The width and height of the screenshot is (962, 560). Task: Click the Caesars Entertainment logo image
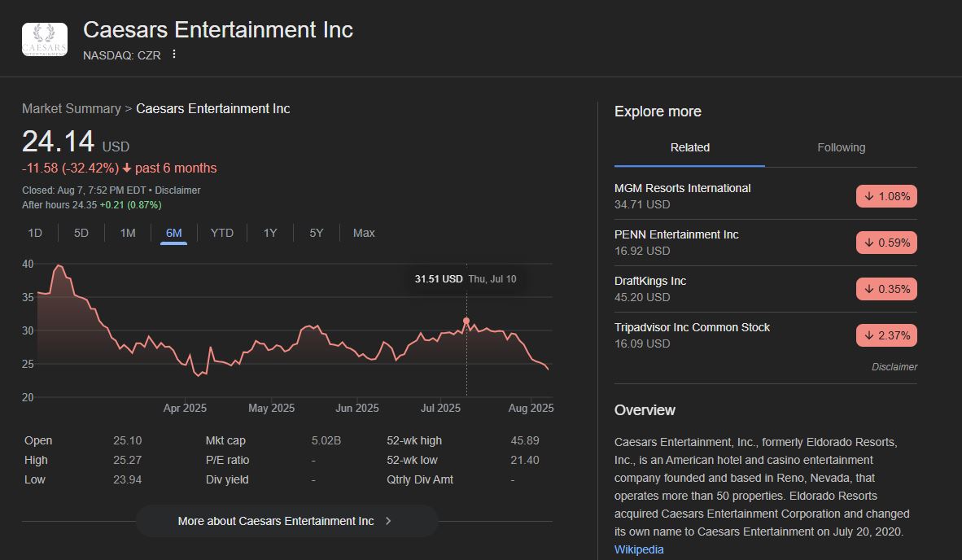tap(45, 40)
